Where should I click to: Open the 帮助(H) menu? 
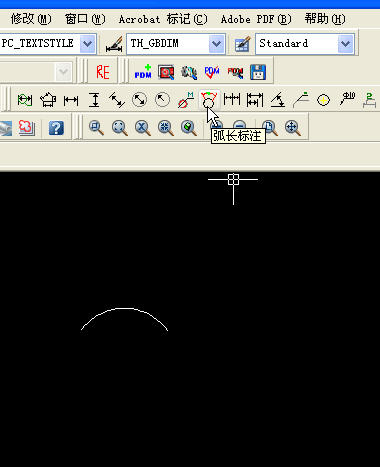(x=325, y=19)
